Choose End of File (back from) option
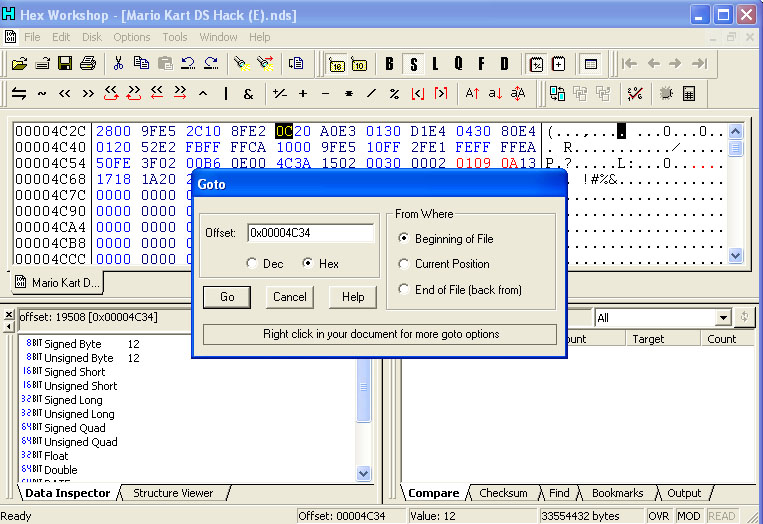763x524 pixels. point(403,289)
